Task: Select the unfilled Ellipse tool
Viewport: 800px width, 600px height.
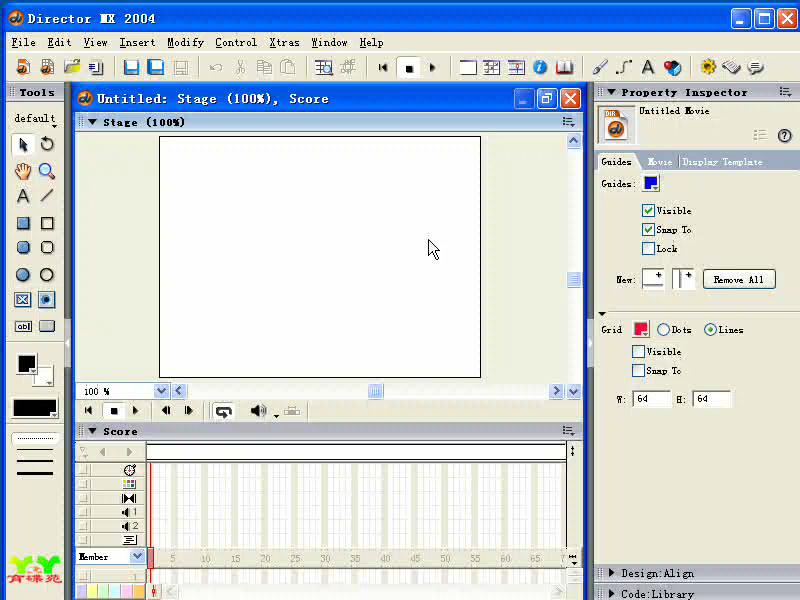Action: pos(47,275)
